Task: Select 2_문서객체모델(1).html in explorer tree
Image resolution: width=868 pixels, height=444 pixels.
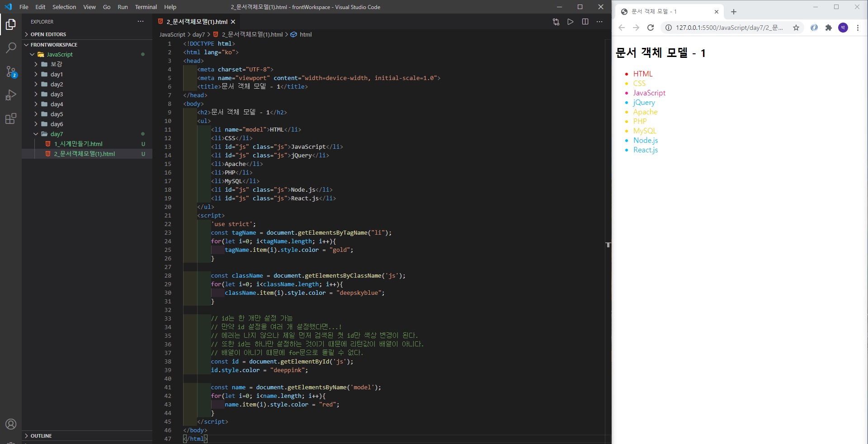Action: click(87, 154)
